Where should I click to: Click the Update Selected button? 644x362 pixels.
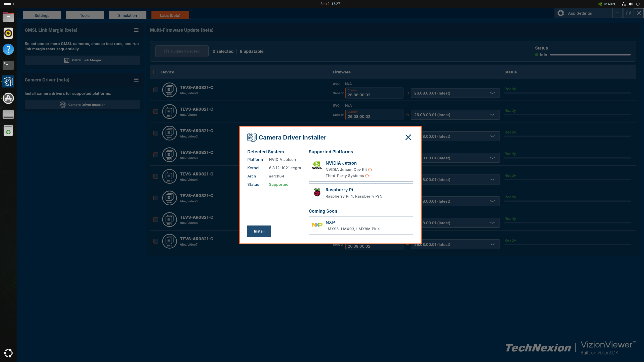pos(182,51)
